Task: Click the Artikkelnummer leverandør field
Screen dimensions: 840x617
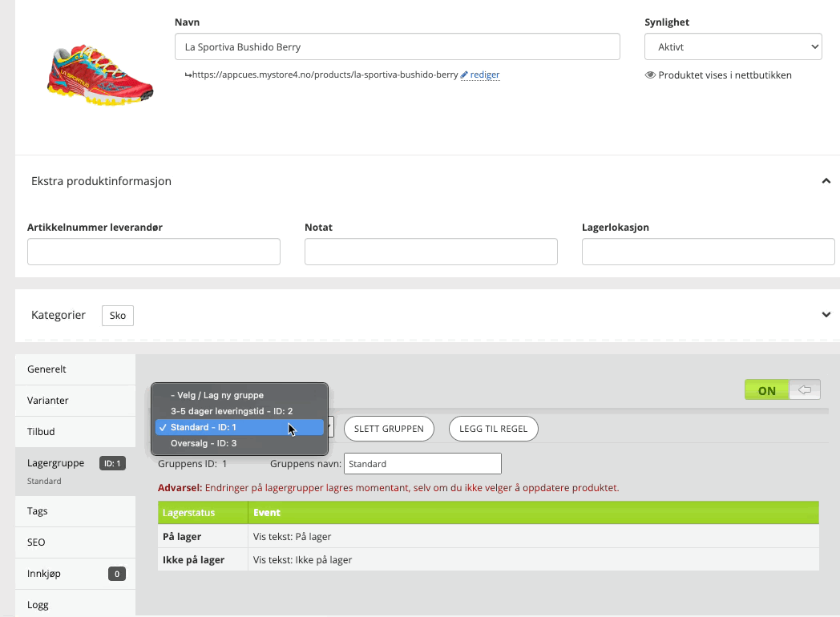Action: point(154,252)
